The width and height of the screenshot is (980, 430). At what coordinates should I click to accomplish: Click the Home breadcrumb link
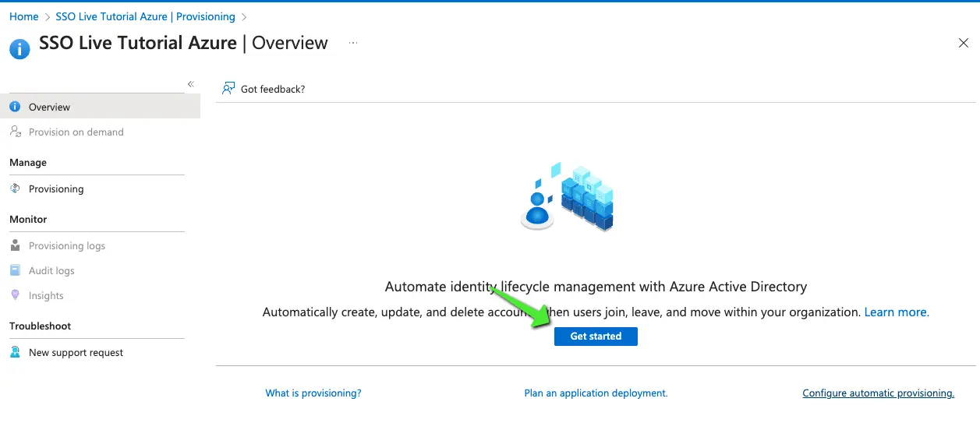(x=23, y=16)
